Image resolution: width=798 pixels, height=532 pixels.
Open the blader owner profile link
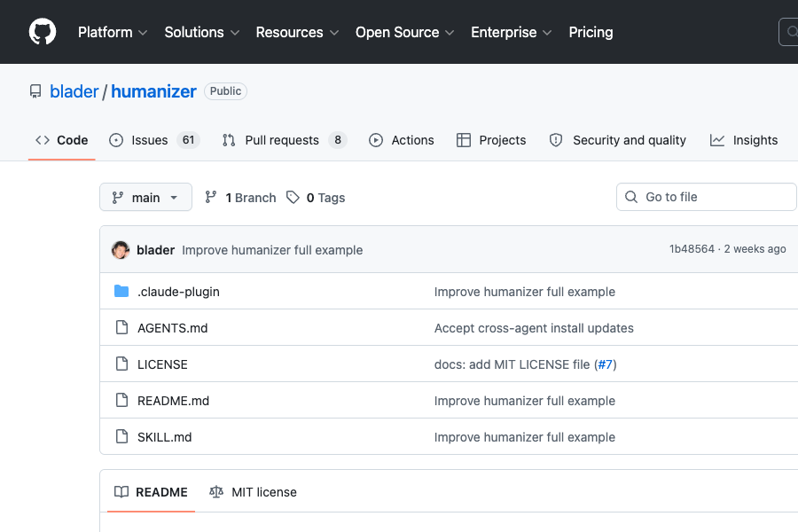pyautogui.click(x=74, y=91)
